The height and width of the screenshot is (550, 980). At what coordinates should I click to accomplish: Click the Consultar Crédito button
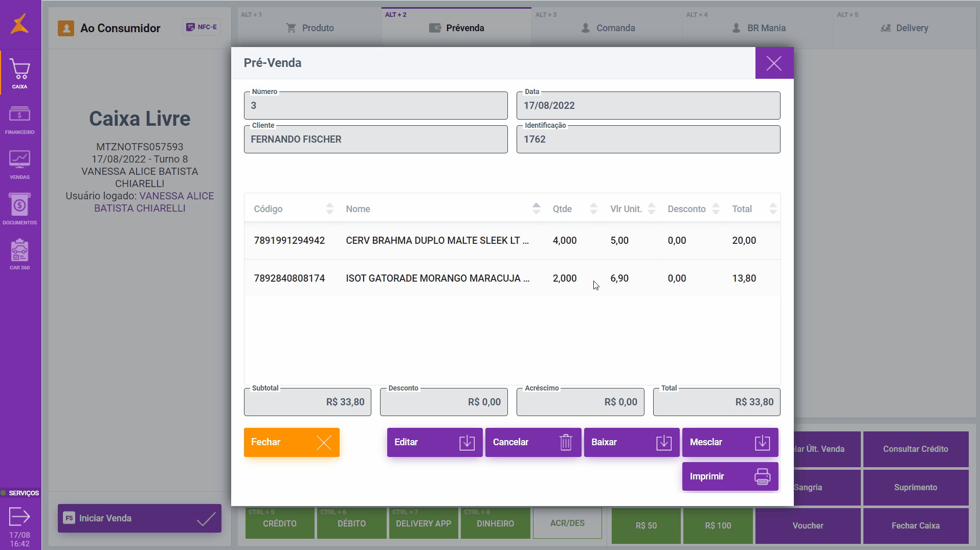pos(916,449)
